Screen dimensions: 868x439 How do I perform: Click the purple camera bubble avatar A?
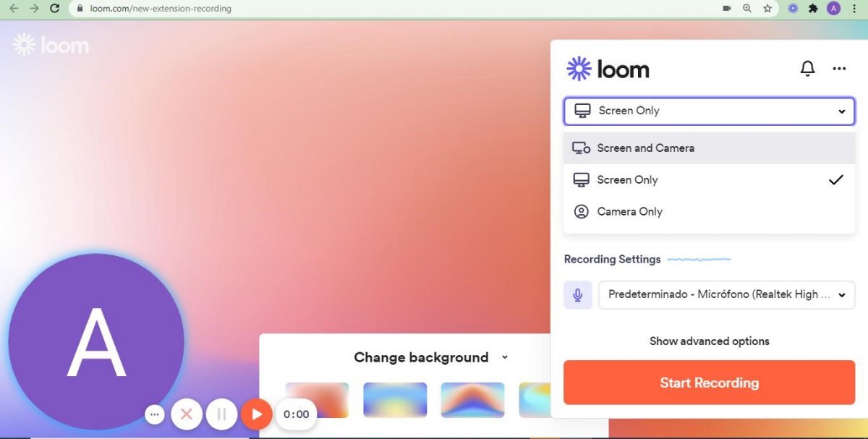96,341
